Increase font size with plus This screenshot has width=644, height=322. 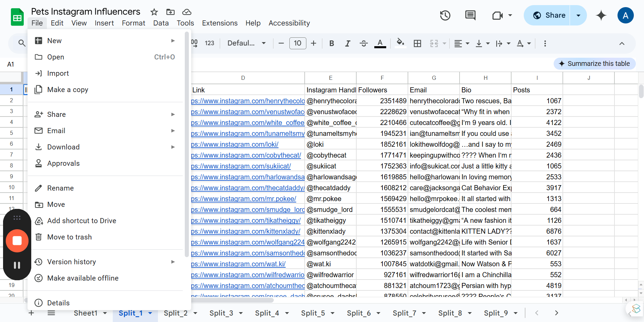pyautogui.click(x=314, y=43)
